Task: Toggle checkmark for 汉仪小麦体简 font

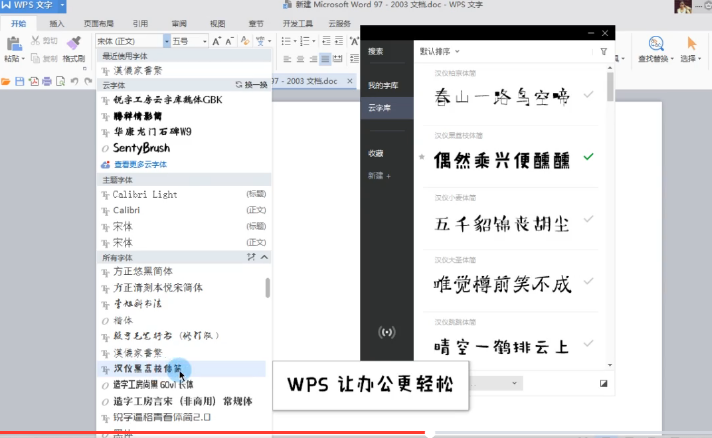Action: (x=588, y=219)
